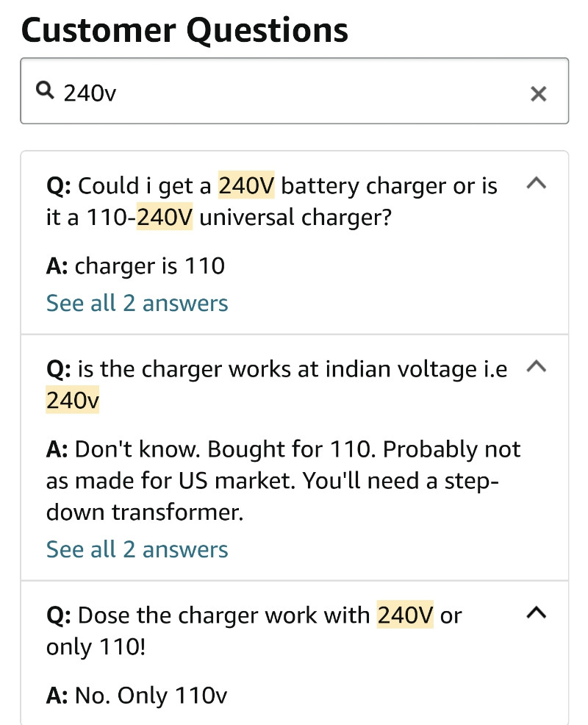Focus the search field containing 240v
The image size is (588, 725).
pyautogui.click(x=295, y=91)
